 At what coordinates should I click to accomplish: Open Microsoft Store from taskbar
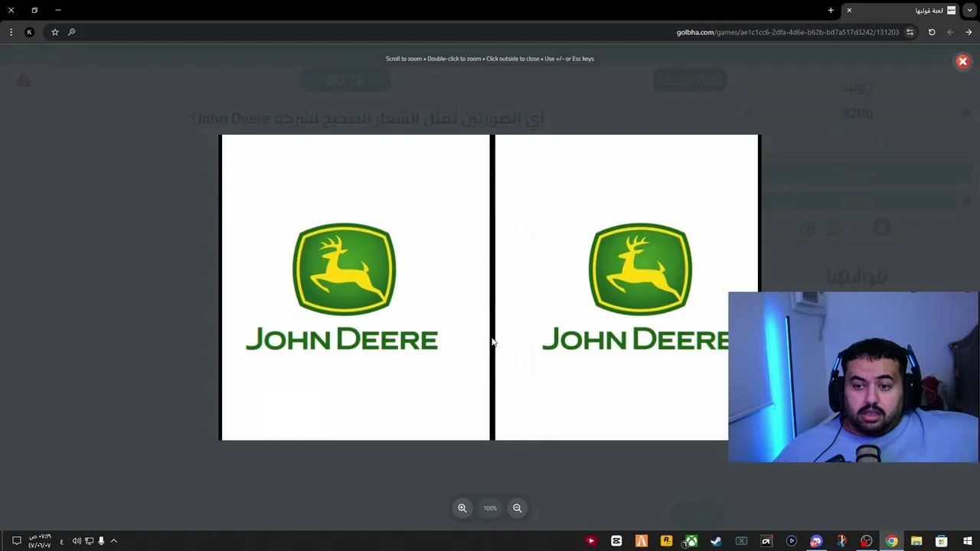(942, 541)
